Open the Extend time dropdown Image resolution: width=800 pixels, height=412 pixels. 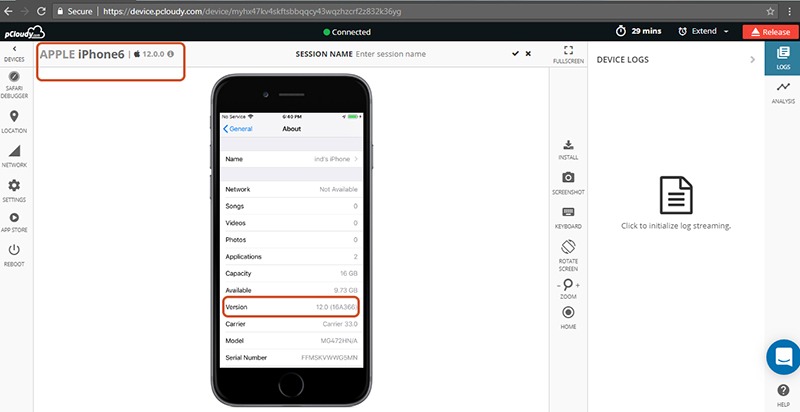click(704, 31)
